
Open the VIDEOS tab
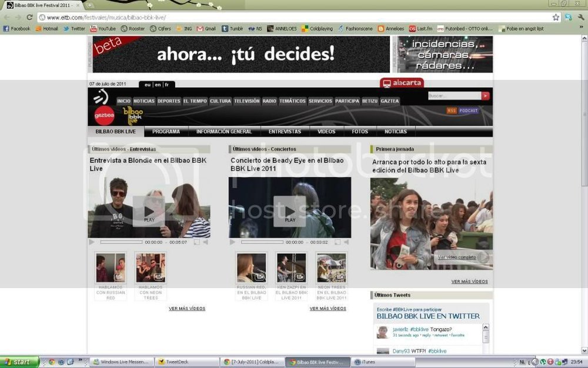[326, 131]
